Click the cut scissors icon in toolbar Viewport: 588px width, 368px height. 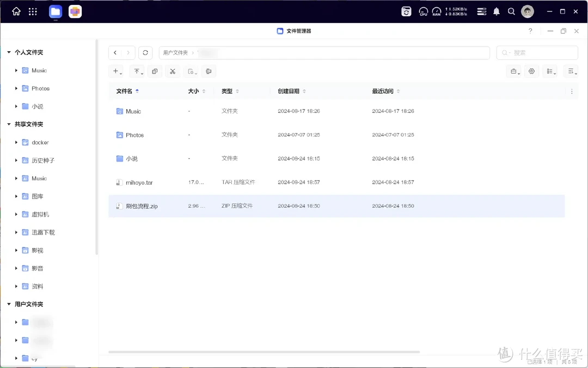pyautogui.click(x=173, y=71)
